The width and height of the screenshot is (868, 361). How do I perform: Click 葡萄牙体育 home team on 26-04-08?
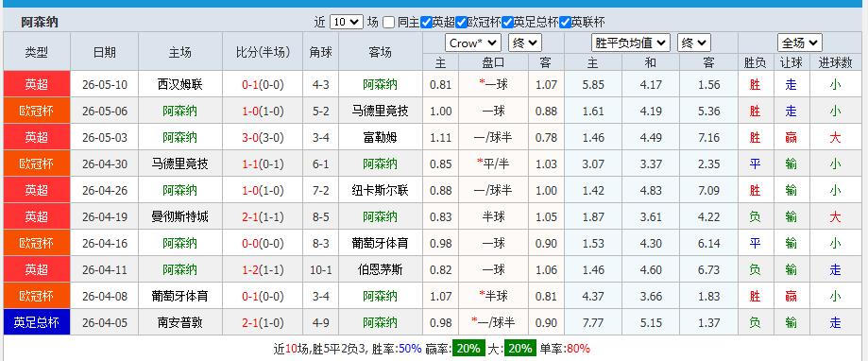click(x=179, y=296)
